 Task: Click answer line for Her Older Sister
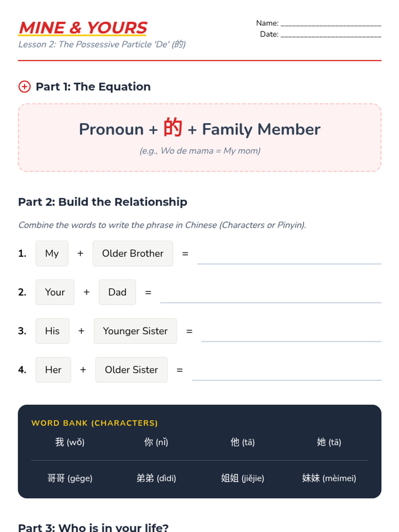tap(286, 375)
